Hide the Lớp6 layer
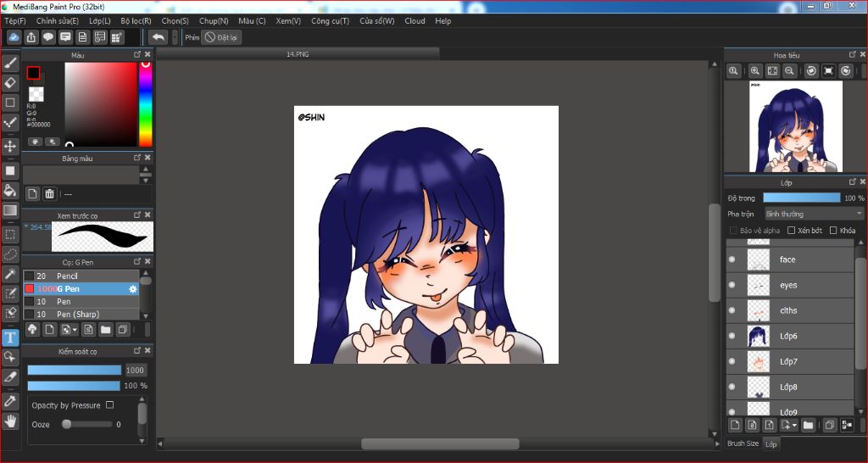The width and height of the screenshot is (868, 463). pyautogui.click(x=732, y=336)
